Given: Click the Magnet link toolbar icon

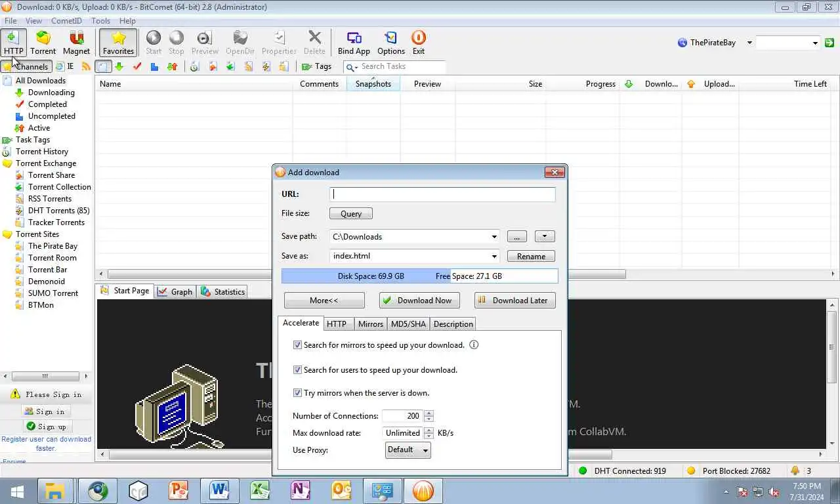Looking at the screenshot, I should tap(77, 43).
